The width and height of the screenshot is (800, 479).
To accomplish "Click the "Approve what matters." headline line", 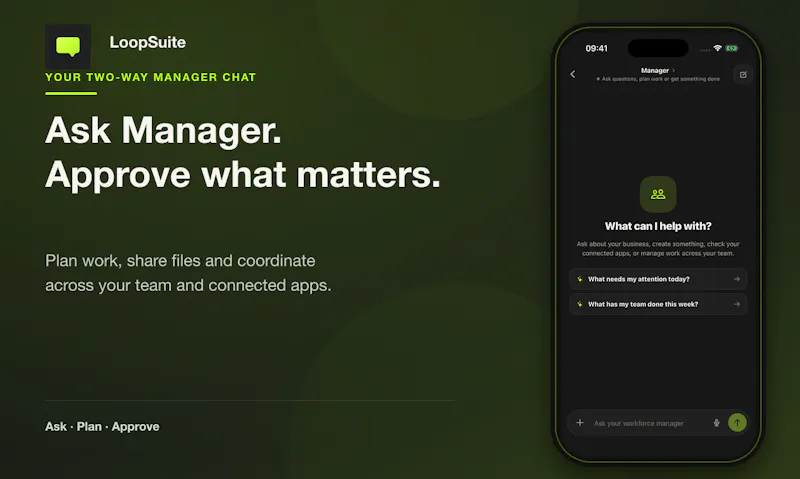I will pos(243,174).
